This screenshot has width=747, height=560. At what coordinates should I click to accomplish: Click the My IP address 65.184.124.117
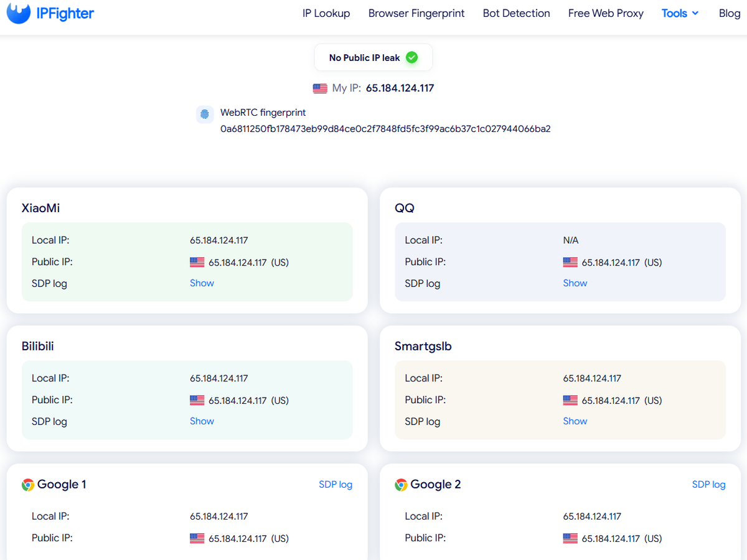(x=400, y=88)
